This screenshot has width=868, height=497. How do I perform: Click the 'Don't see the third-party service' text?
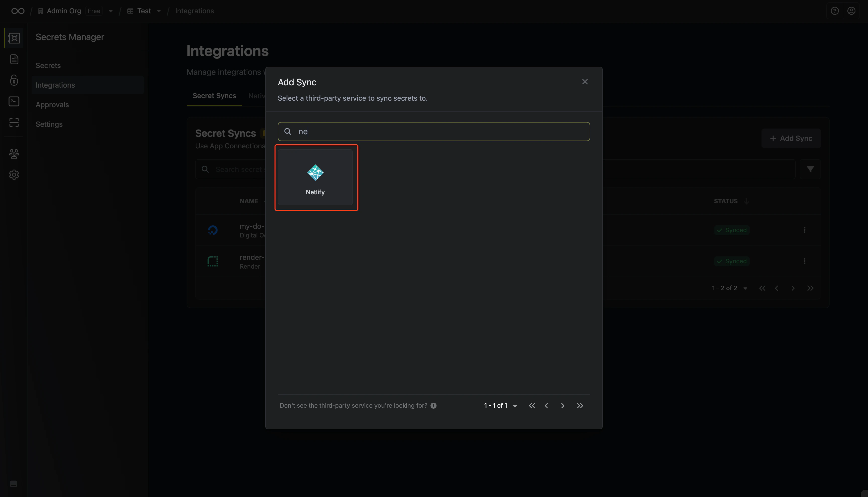(x=353, y=406)
